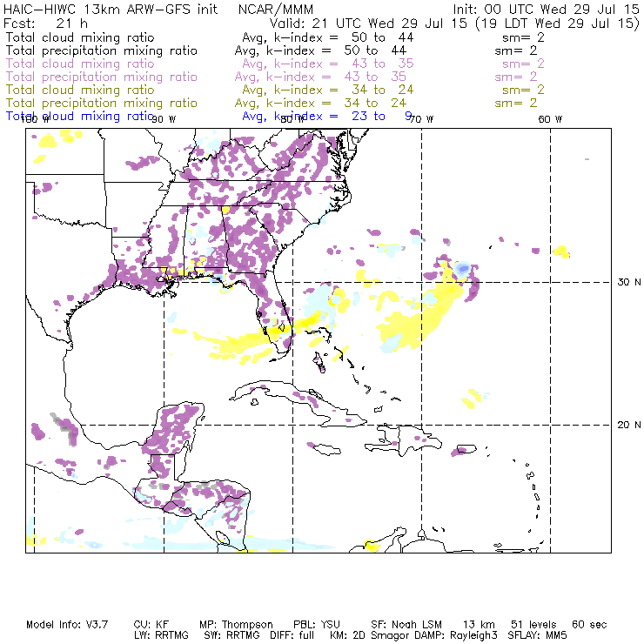Click k-index '50 to 44' on black cloud row
Image resolution: width=644 pixels, height=644 pixels.
pyautogui.click(x=382, y=37)
